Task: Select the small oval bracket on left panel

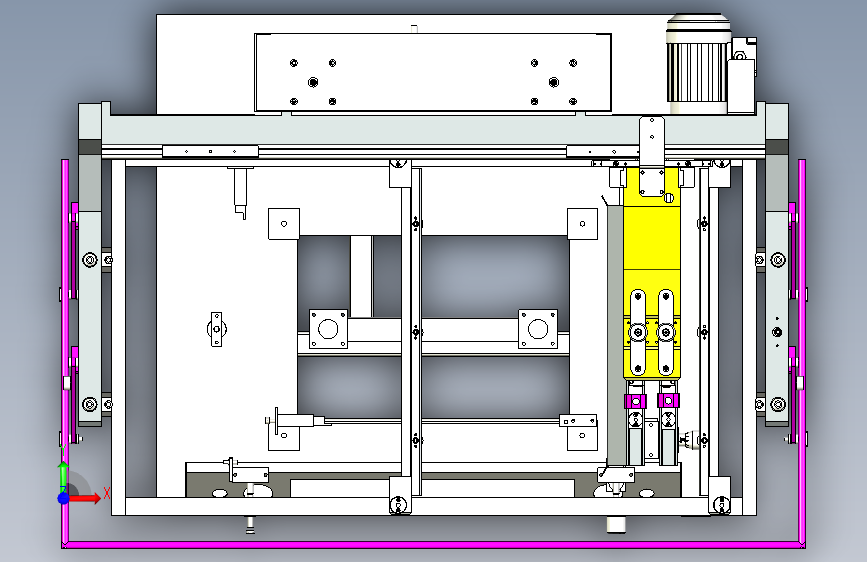Action: pyautogui.click(x=216, y=329)
